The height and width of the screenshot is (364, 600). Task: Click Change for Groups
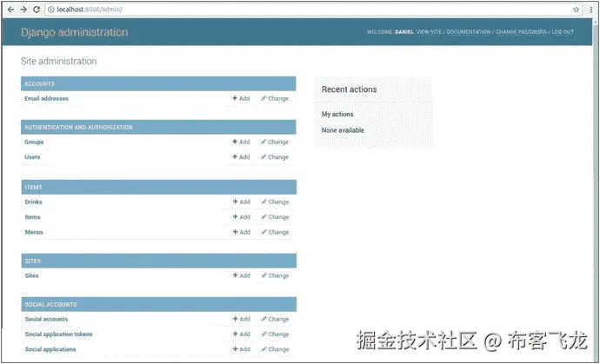(275, 142)
